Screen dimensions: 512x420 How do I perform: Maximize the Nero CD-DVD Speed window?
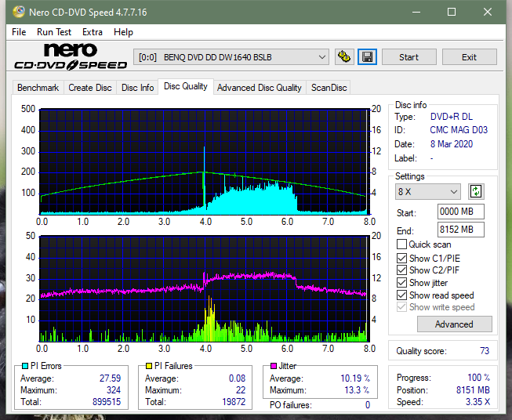coord(452,12)
